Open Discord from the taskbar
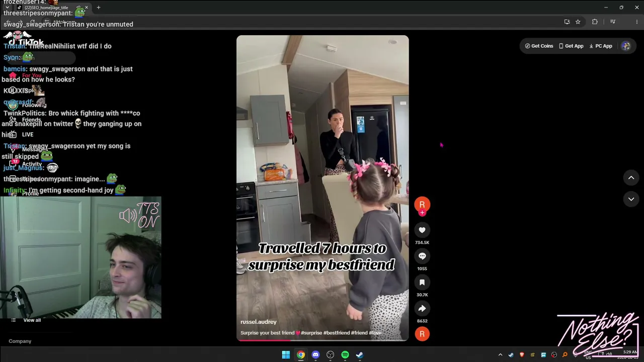 [x=315, y=355]
